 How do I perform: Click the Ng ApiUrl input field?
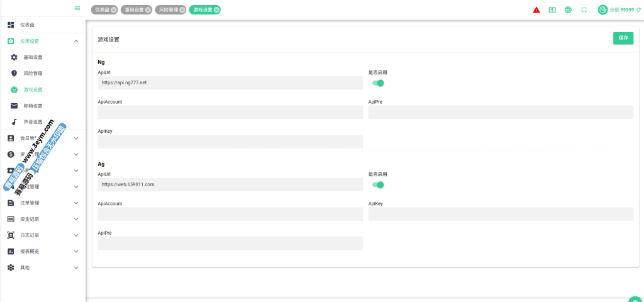click(230, 83)
